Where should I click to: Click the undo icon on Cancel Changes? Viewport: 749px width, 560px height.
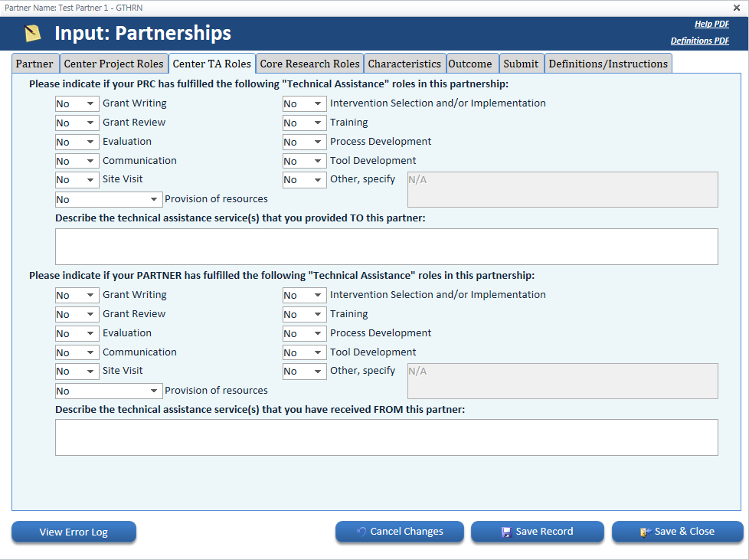(361, 532)
